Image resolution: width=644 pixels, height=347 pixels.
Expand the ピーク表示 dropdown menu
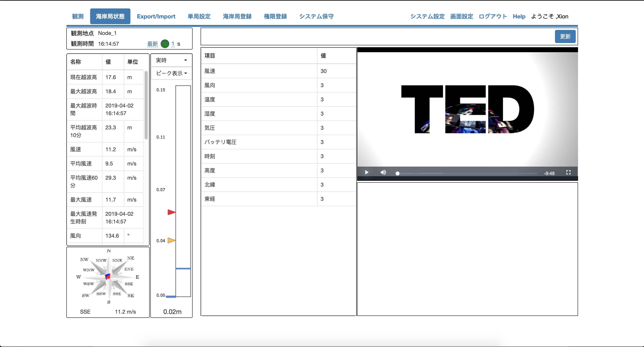click(x=171, y=73)
